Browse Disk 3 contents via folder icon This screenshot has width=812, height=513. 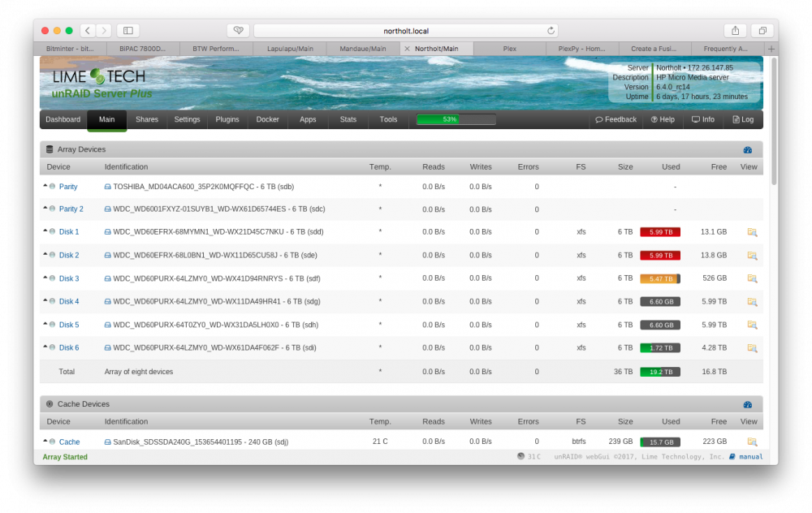coord(752,278)
